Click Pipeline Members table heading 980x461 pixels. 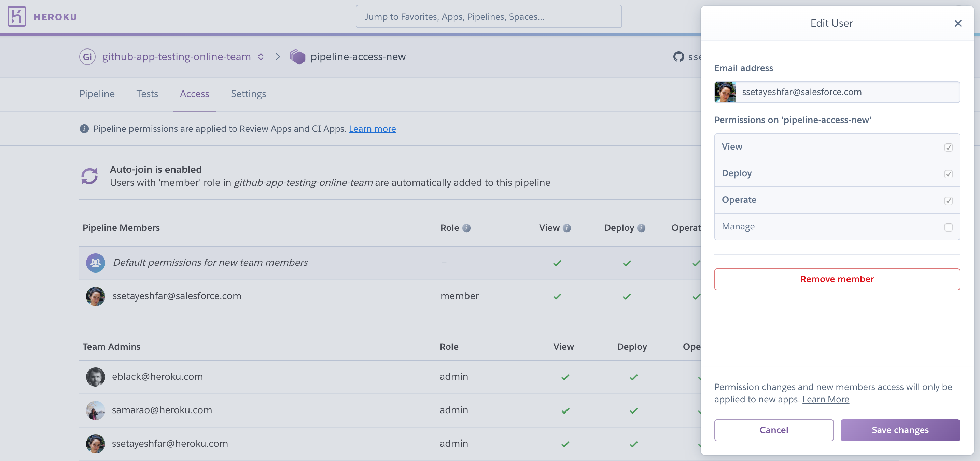click(x=121, y=228)
